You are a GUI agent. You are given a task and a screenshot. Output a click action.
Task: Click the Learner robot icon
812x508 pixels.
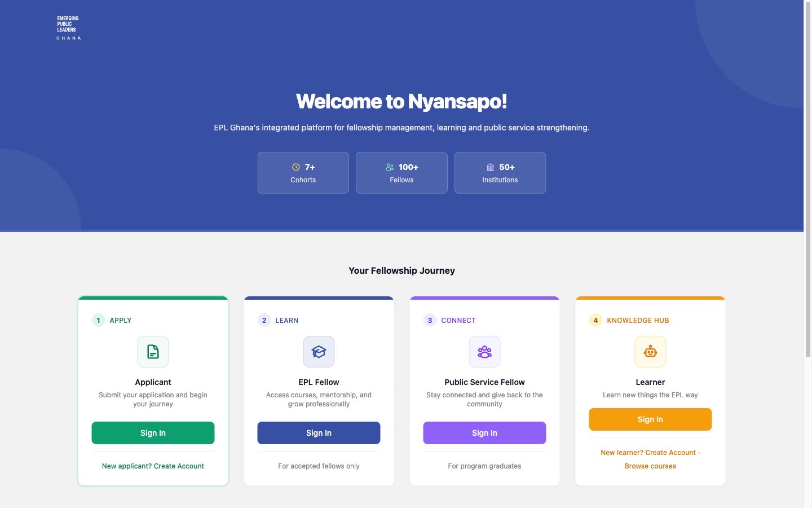[x=650, y=352]
